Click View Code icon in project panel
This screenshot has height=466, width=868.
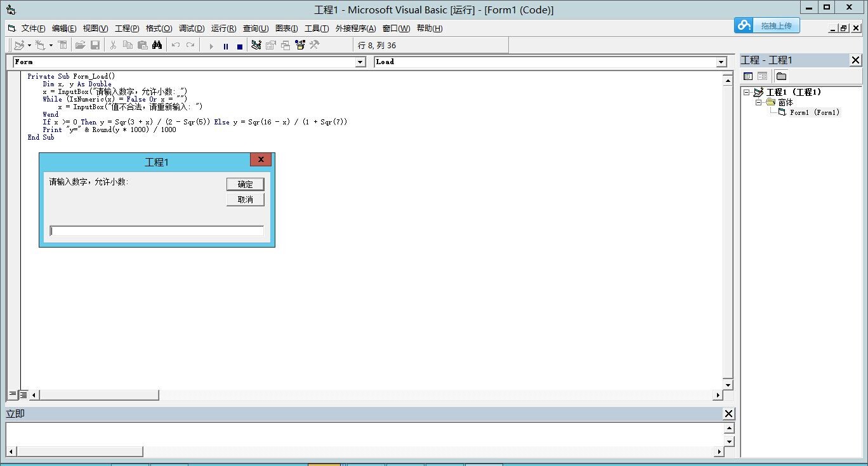[x=748, y=76]
